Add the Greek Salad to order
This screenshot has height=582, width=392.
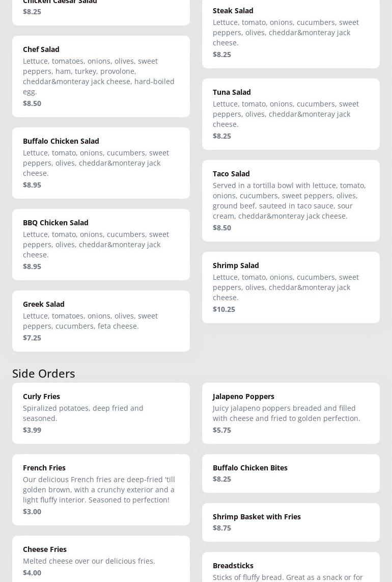pos(101,321)
